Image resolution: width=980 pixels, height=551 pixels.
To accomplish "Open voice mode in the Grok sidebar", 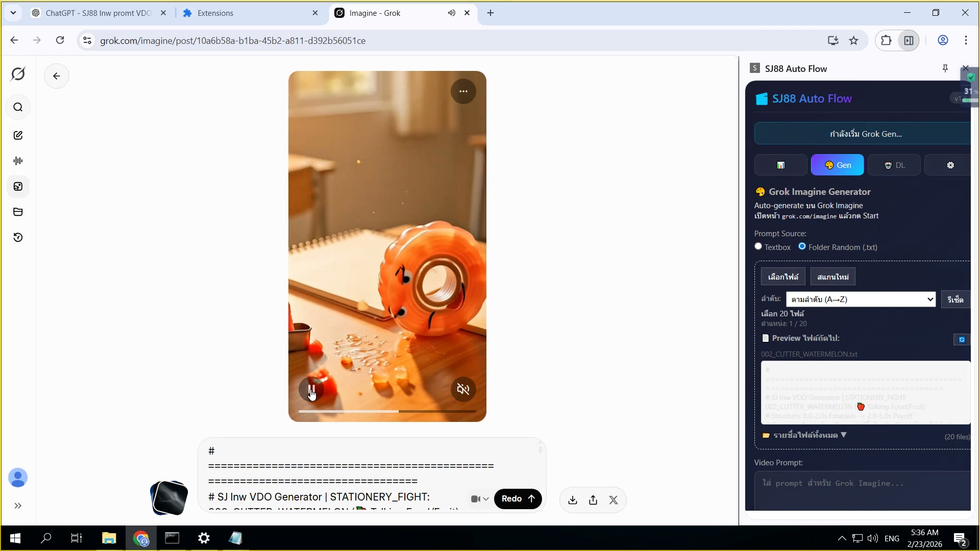I will 18,160.
